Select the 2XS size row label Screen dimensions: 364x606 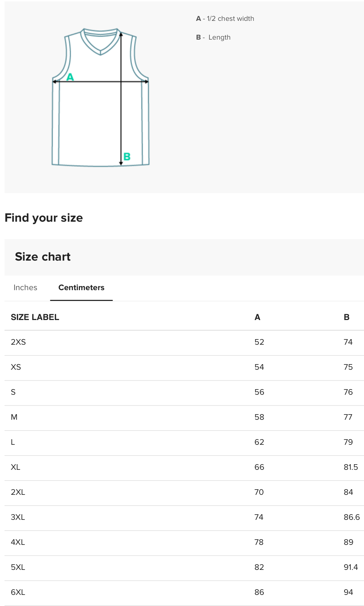pyautogui.click(x=18, y=342)
